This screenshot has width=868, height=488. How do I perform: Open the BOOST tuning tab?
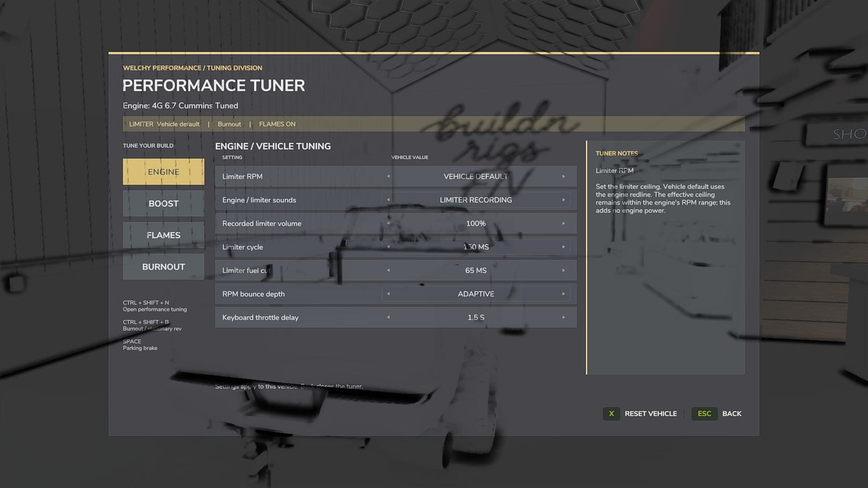click(164, 203)
